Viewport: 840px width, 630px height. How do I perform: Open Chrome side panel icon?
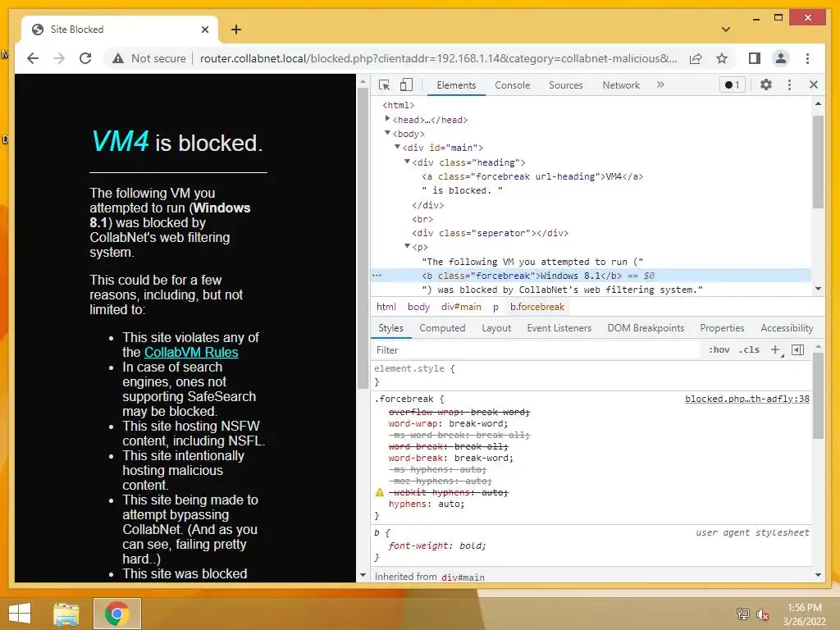pyautogui.click(x=755, y=58)
